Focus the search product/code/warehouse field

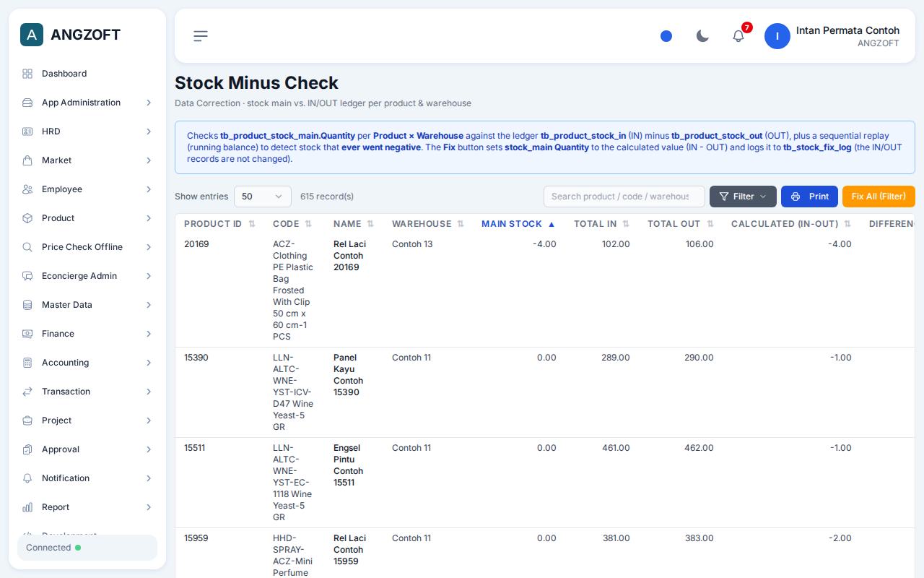pos(624,197)
